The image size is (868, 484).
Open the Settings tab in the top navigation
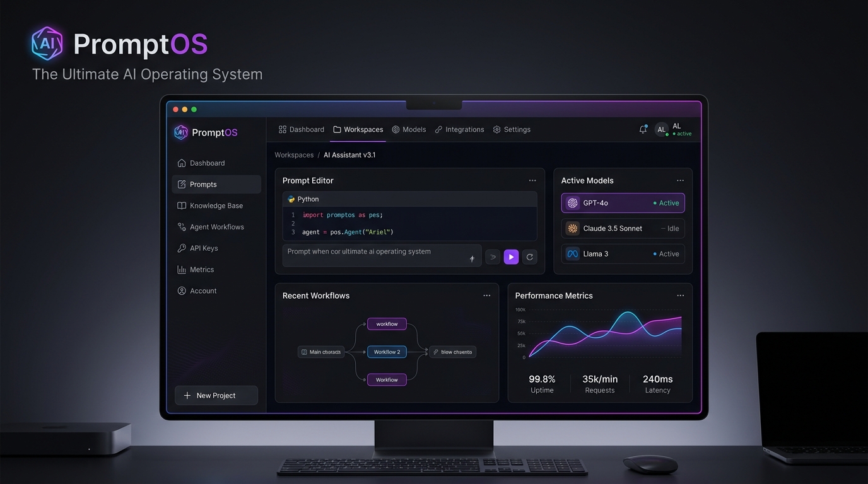coord(512,130)
